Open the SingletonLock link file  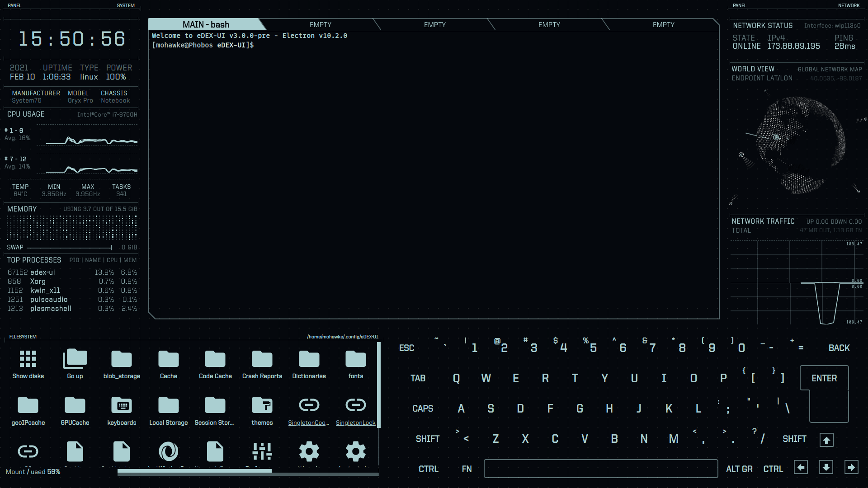(x=356, y=406)
